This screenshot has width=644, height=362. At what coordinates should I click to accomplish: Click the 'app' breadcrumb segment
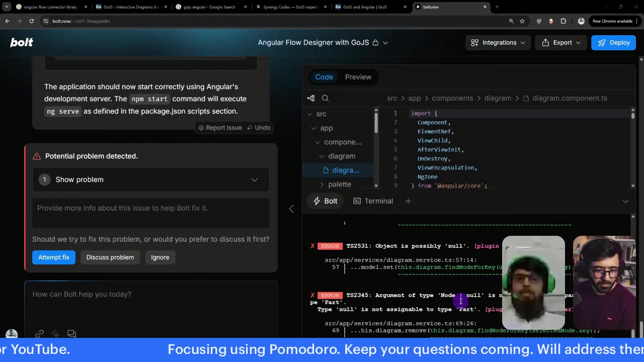[x=415, y=98]
